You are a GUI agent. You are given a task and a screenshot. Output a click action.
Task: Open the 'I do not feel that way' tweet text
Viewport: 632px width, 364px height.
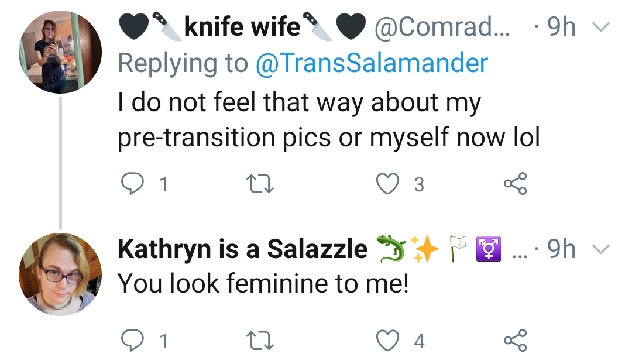pos(328,120)
